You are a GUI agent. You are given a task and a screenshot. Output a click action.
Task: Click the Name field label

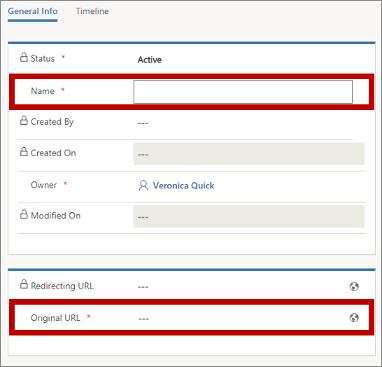pyautogui.click(x=42, y=91)
